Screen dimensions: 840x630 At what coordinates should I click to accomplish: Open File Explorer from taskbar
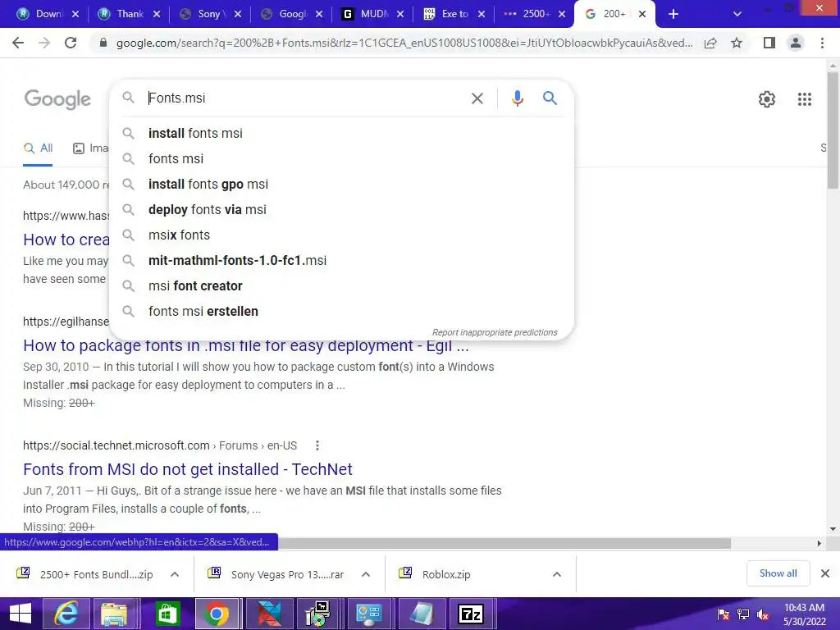click(115, 614)
